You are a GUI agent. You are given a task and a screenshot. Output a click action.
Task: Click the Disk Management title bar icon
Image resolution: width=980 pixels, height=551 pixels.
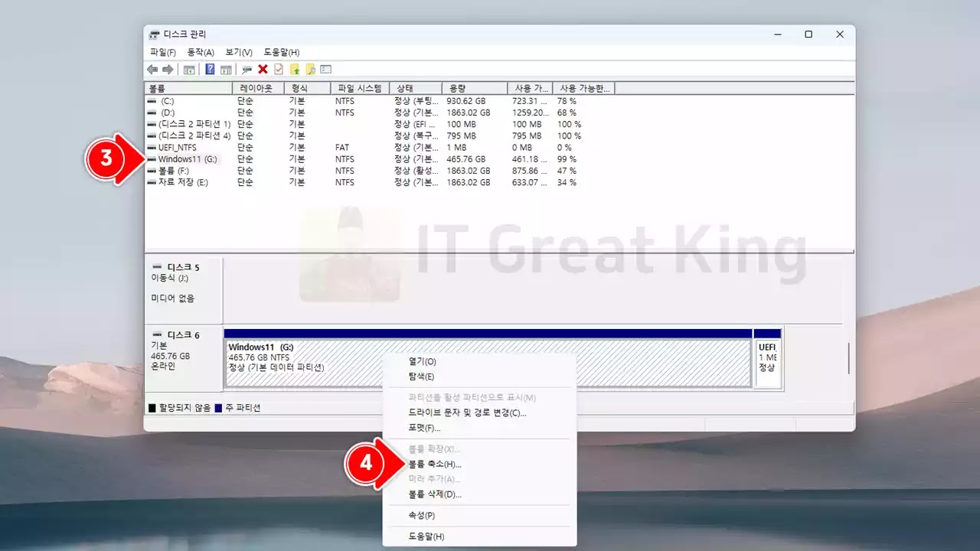155,34
